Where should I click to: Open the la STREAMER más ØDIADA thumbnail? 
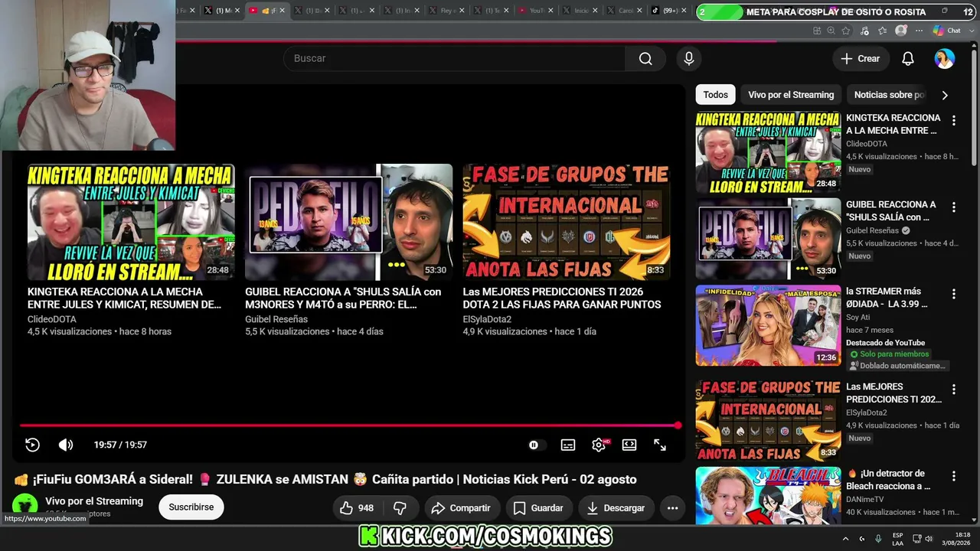[768, 325]
